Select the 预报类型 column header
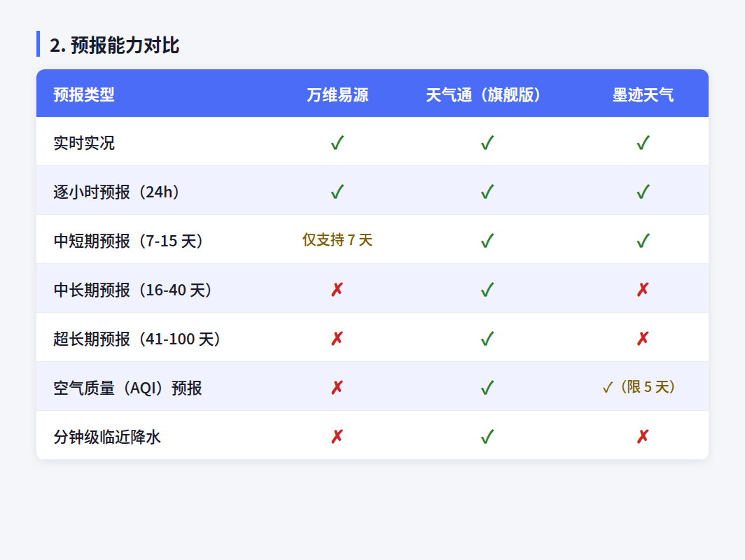This screenshot has width=745, height=560. click(x=84, y=94)
